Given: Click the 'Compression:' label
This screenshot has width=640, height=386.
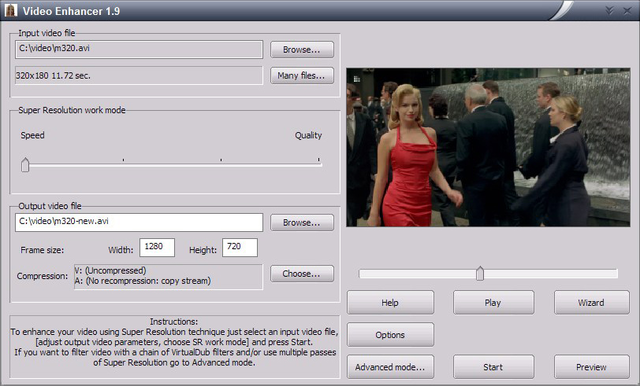Looking at the screenshot, I should [x=42, y=276].
